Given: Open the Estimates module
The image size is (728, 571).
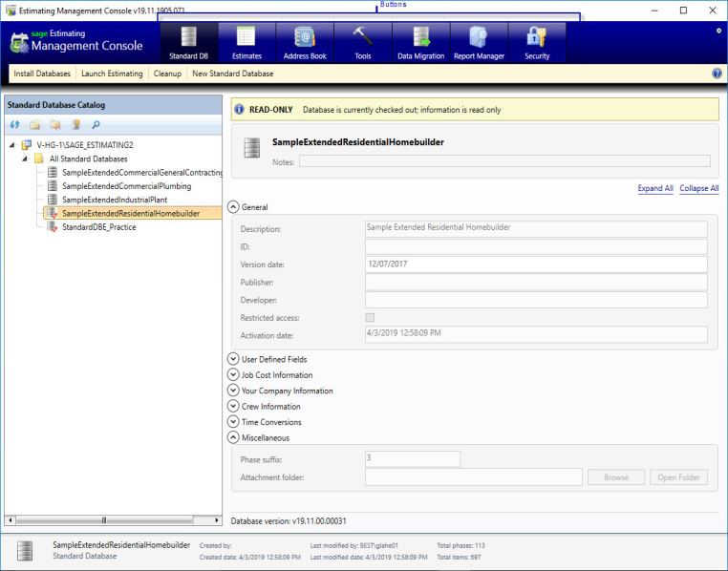Looking at the screenshot, I should pos(246,43).
